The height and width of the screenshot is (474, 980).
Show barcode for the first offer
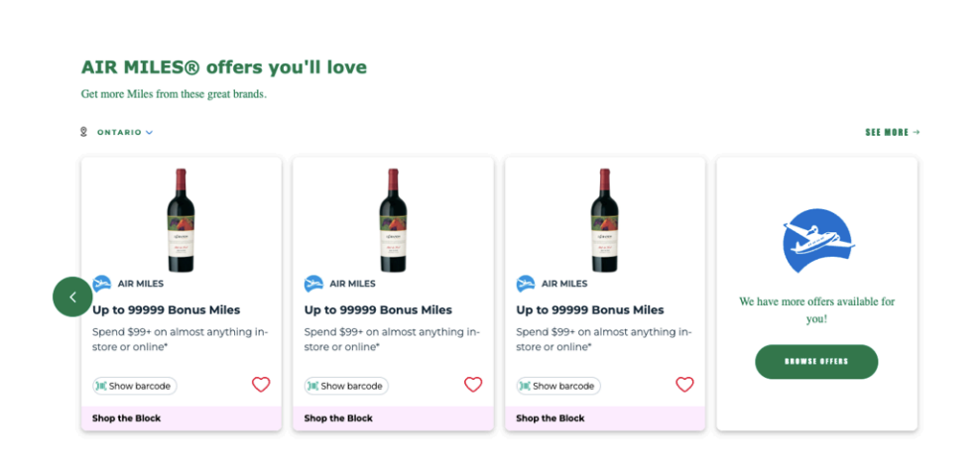click(135, 386)
